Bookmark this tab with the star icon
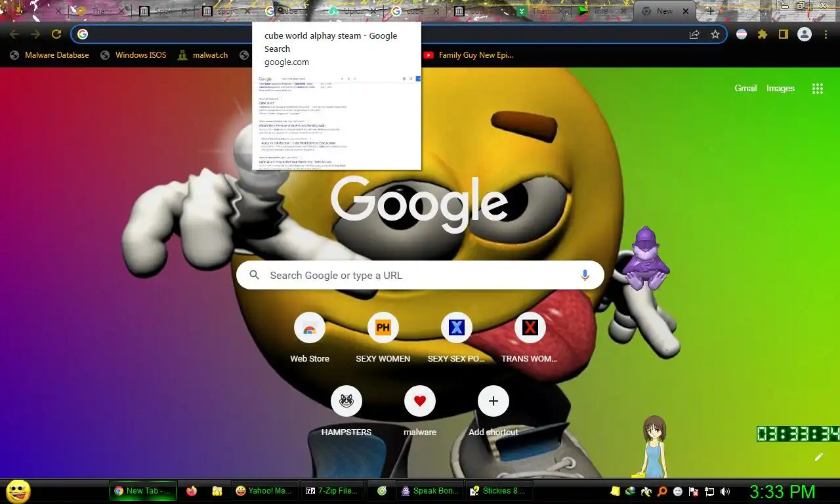Viewport: 840px width, 504px height. (x=715, y=35)
